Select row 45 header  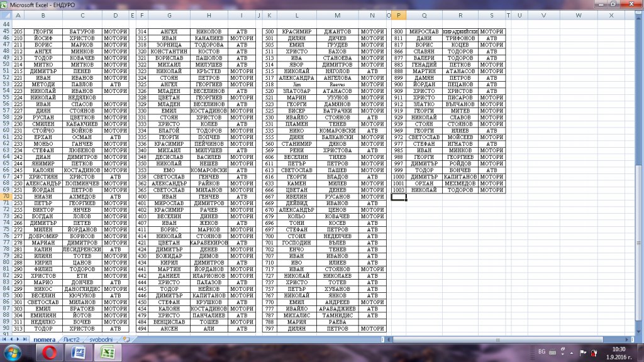[x=6, y=31]
